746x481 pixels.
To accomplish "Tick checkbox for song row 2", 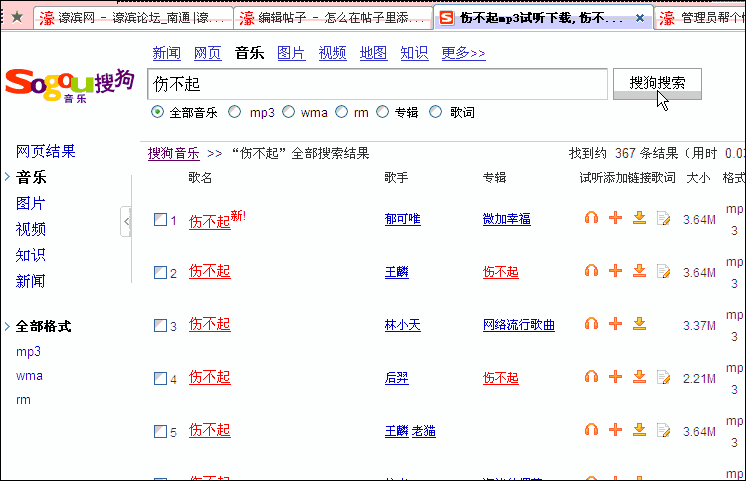I will (160, 272).
